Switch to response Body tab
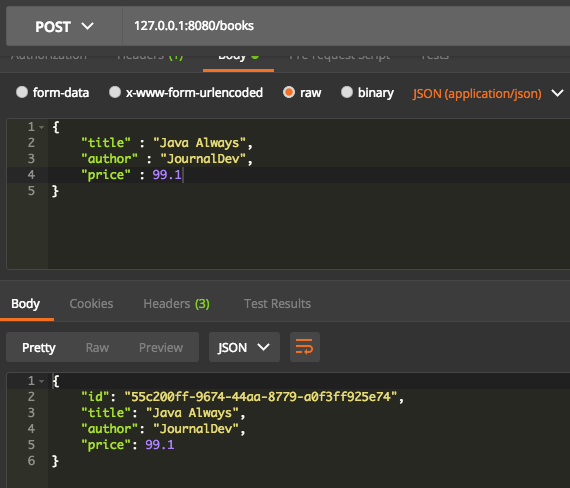This screenshot has width=570, height=488. (25, 304)
